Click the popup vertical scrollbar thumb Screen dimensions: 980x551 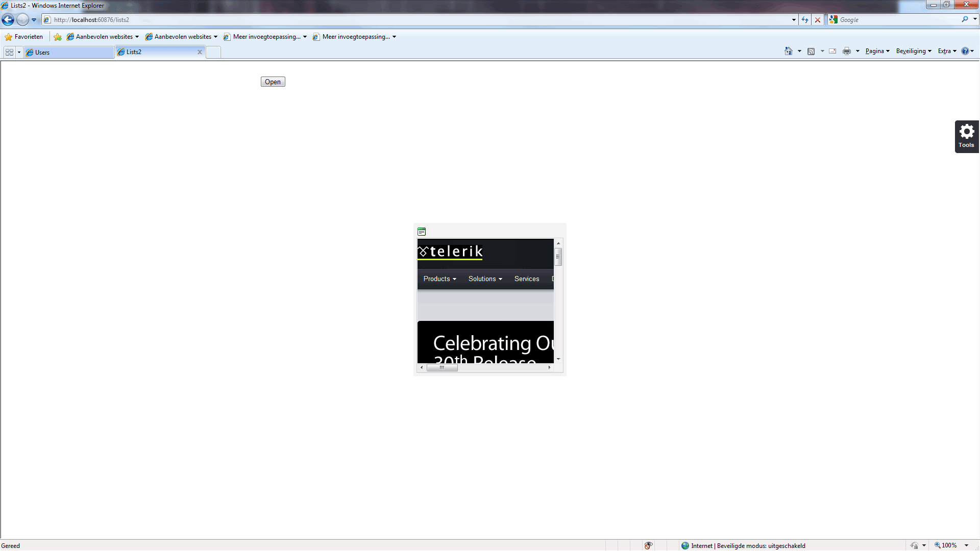tap(558, 257)
